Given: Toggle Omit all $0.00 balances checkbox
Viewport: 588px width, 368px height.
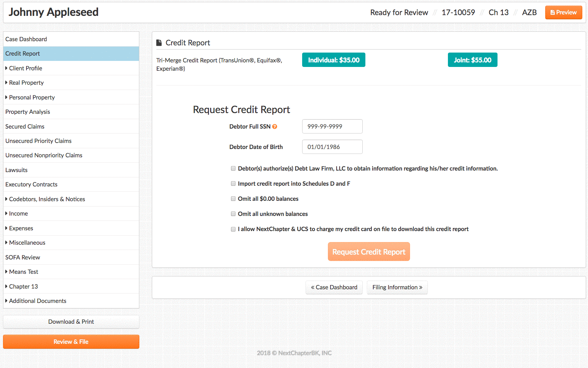Looking at the screenshot, I should tap(233, 199).
